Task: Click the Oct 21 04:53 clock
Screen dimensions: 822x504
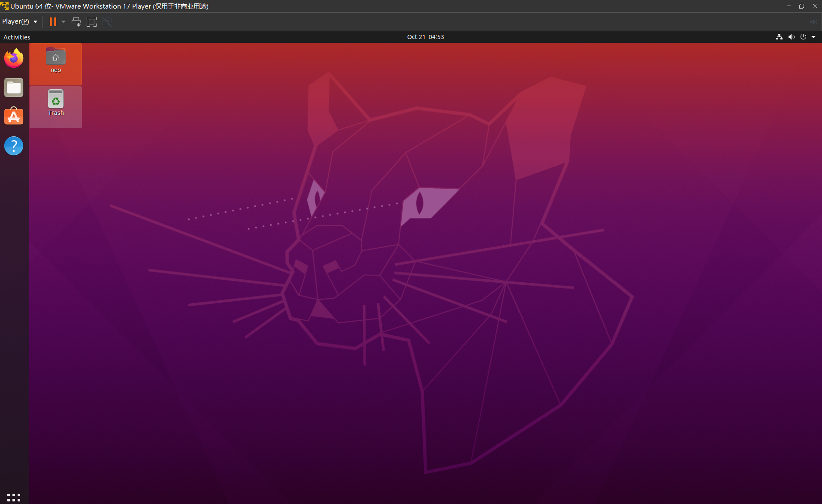Action: (425, 37)
